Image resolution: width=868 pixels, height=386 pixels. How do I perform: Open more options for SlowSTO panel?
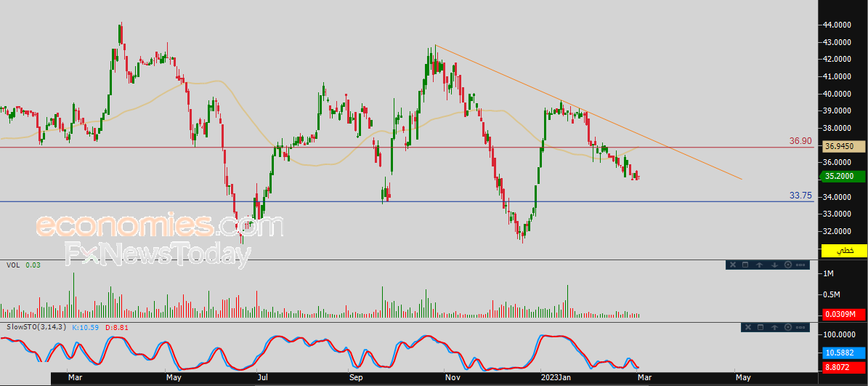point(800,326)
